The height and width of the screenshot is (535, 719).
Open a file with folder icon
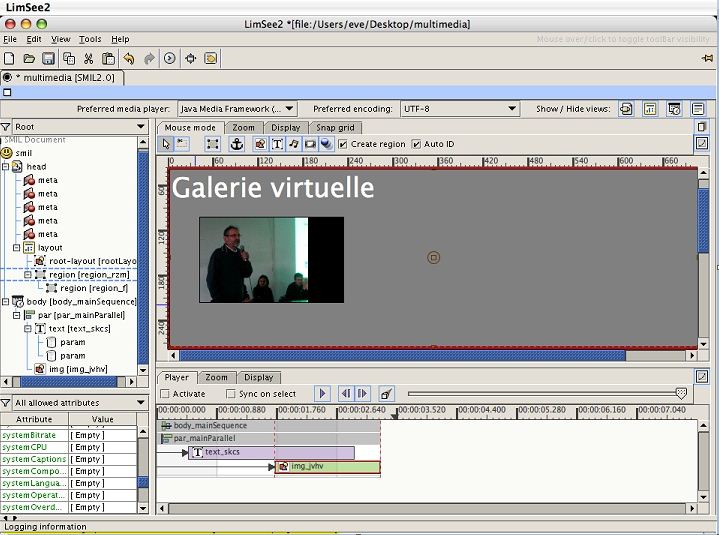point(29,58)
